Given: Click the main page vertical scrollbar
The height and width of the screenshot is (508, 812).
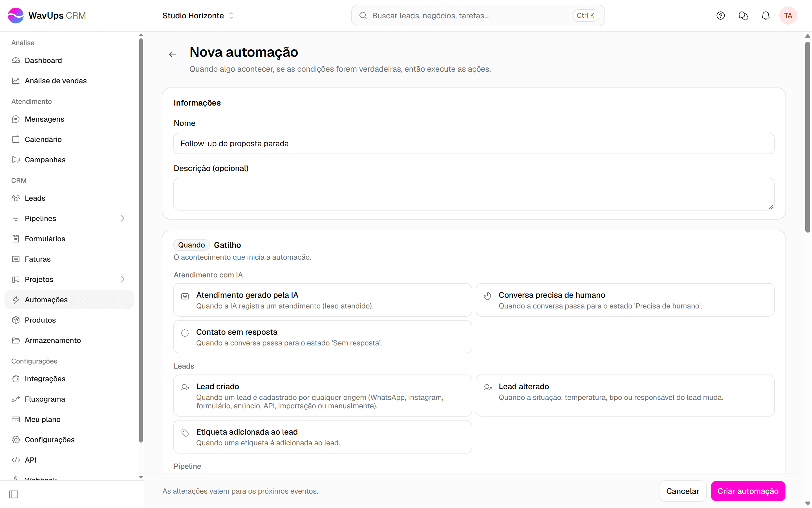Looking at the screenshot, I should click(808, 137).
